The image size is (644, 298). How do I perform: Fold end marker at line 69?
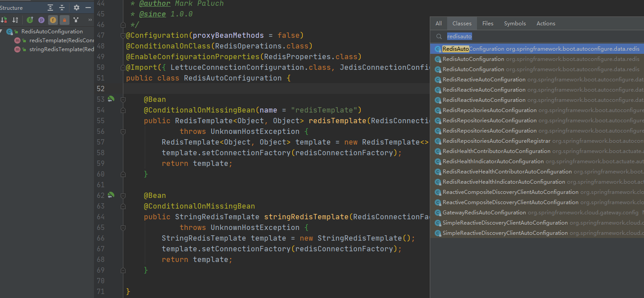click(x=123, y=270)
